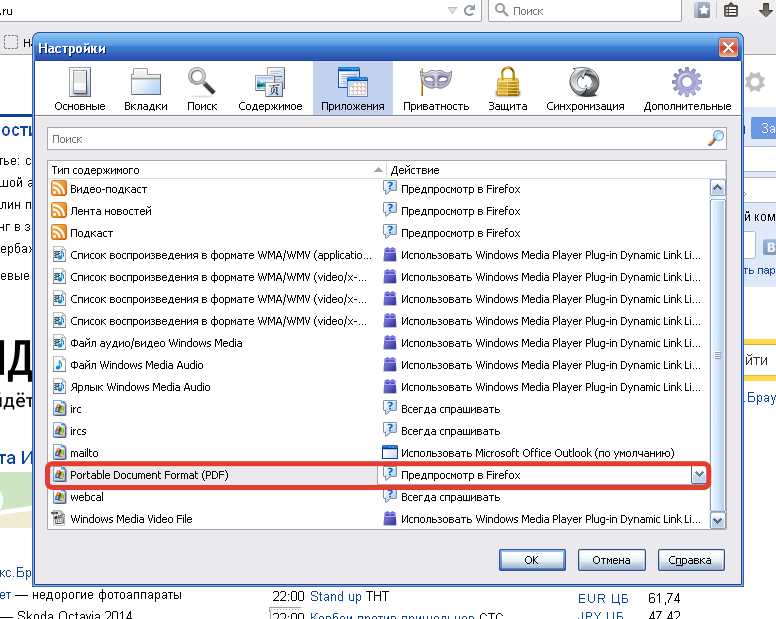This screenshot has width=776, height=619.
Task: Click the Подкаст feed icon
Action: tap(59, 233)
